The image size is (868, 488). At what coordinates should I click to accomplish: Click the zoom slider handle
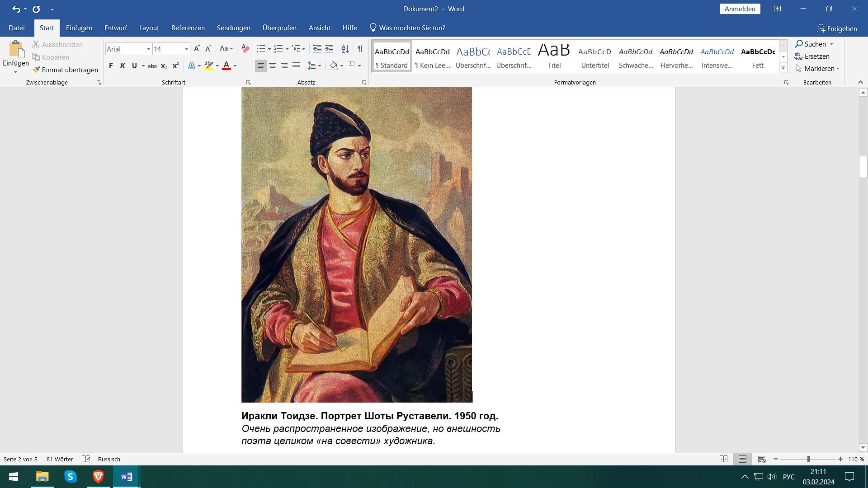click(808, 459)
